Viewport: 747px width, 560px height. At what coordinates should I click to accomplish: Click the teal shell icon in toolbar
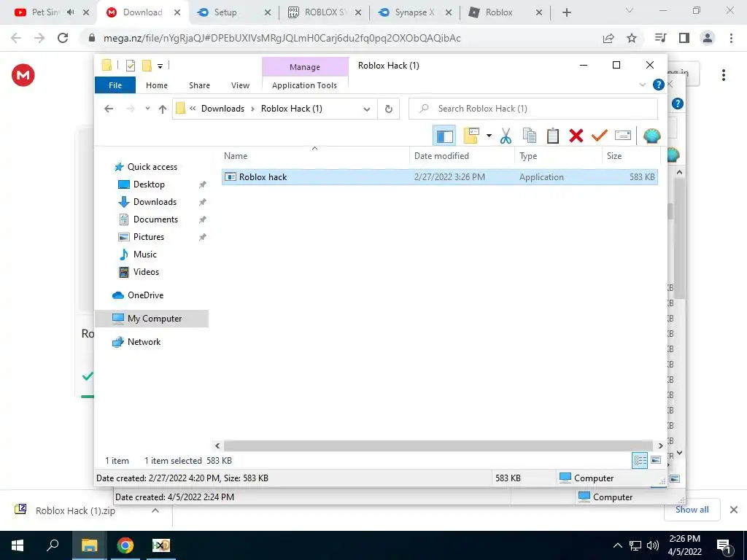(x=651, y=136)
